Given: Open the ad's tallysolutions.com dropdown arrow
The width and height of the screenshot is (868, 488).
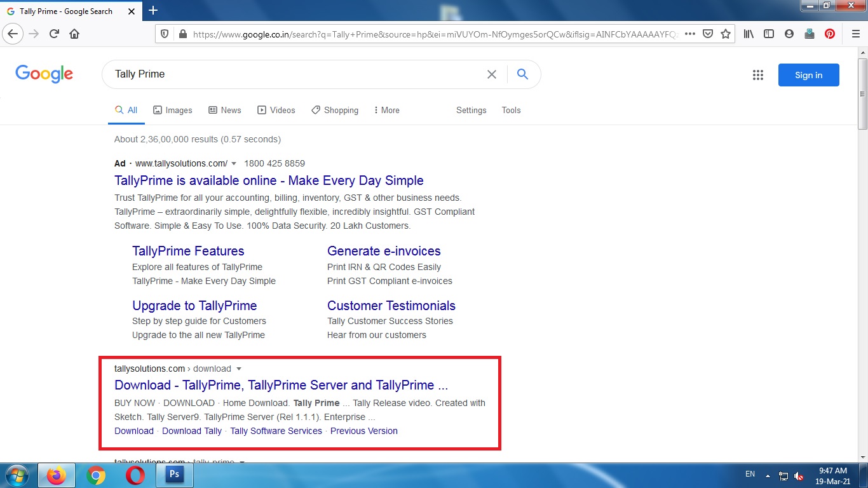Looking at the screenshot, I should 234,164.
